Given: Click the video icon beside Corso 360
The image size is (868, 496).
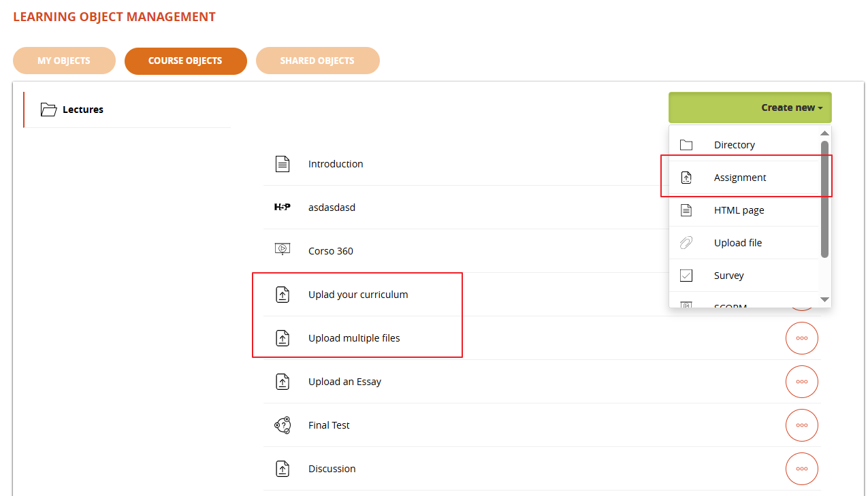Looking at the screenshot, I should 282,250.
